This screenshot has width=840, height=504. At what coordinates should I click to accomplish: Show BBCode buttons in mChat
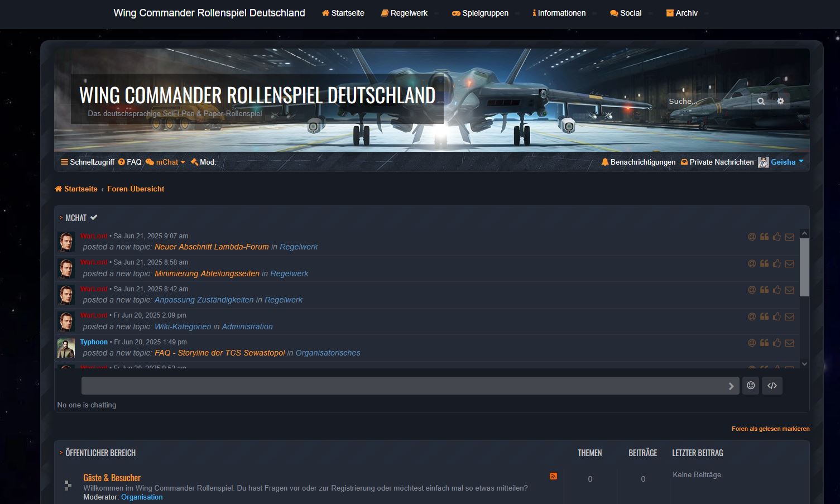click(x=772, y=386)
